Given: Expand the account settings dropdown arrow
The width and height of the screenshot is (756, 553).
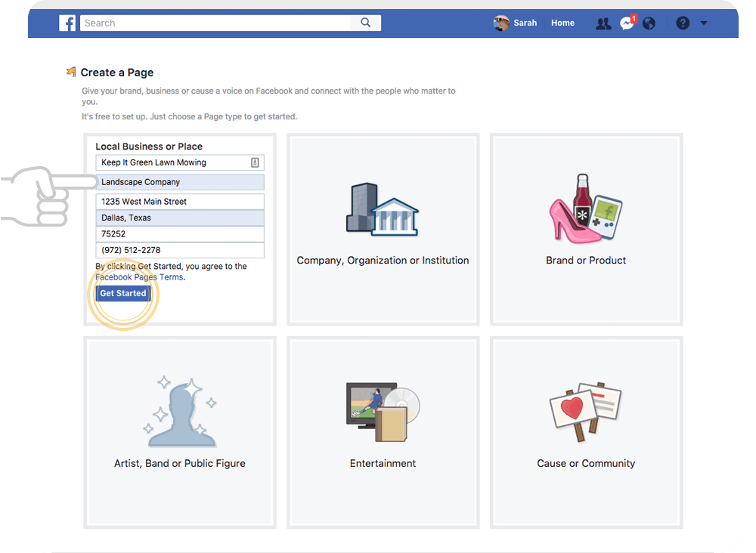Looking at the screenshot, I should [703, 23].
